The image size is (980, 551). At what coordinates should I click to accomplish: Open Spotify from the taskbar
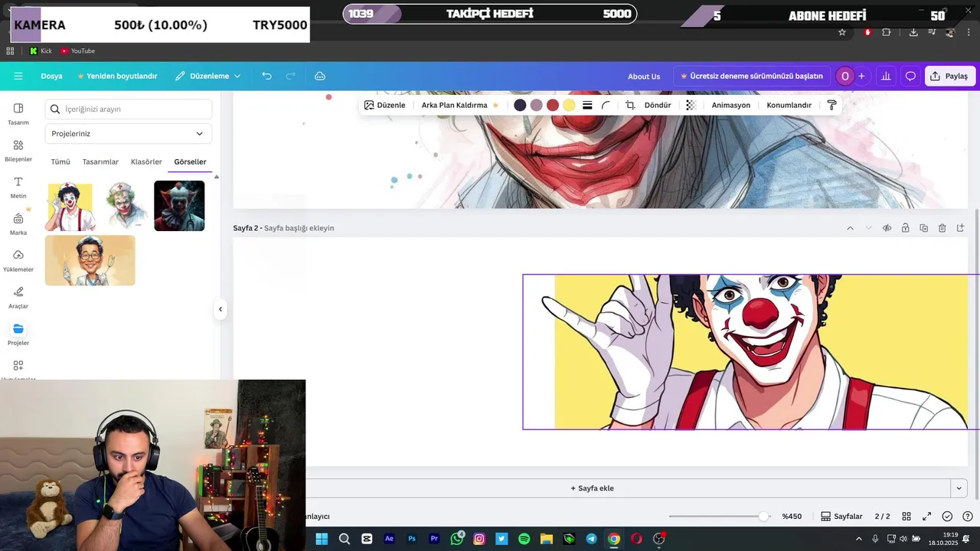click(x=524, y=539)
